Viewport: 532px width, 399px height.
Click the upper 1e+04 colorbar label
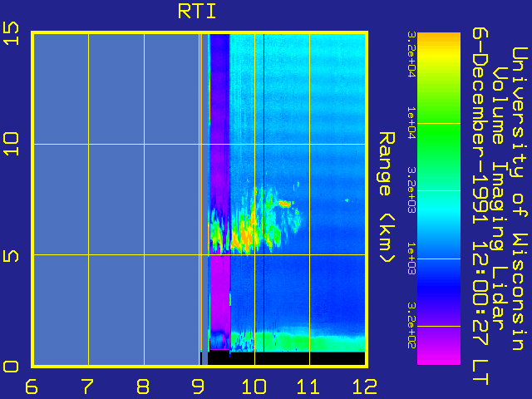pyautogui.click(x=411, y=123)
